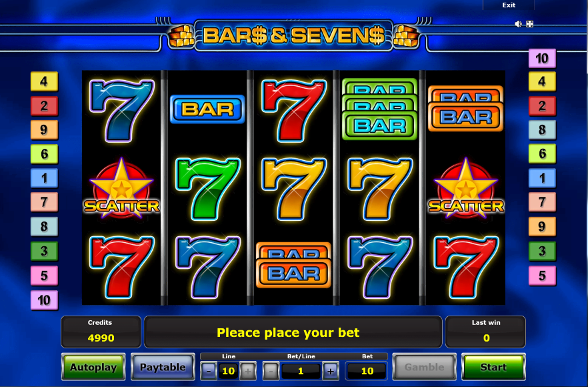Toggle fullscreen mode icon

pos(529,24)
